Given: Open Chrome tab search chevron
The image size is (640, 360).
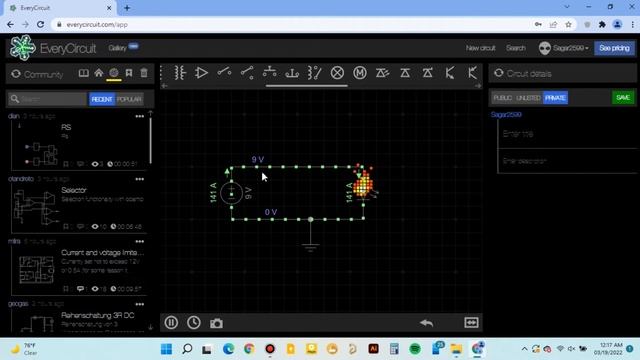Looking at the screenshot, I should [x=567, y=7].
